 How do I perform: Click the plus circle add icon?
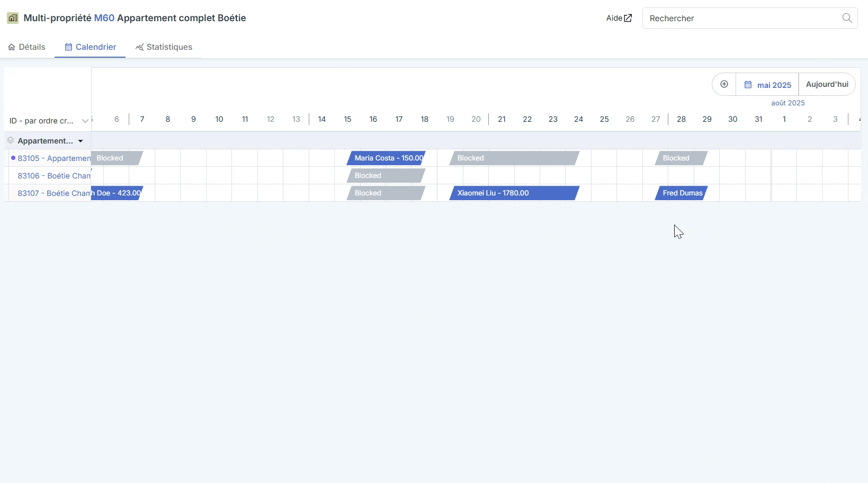coord(724,84)
